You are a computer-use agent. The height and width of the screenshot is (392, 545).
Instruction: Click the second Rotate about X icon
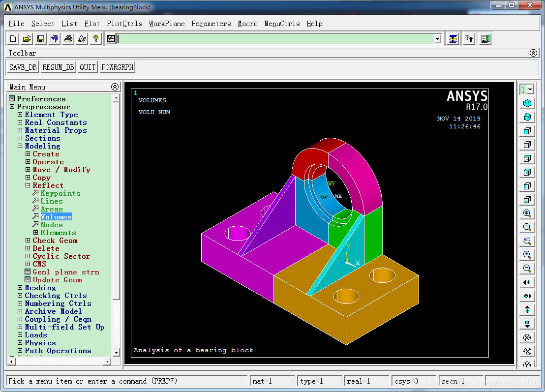pyautogui.click(x=527, y=351)
